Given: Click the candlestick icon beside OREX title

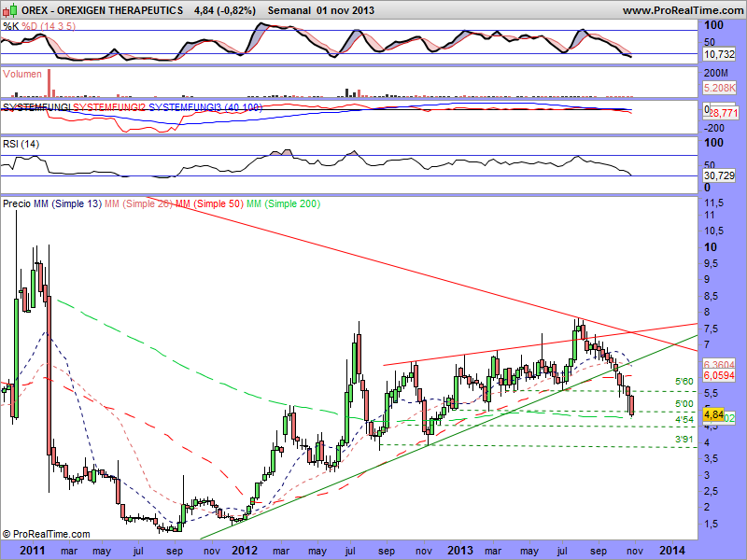Looking at the screenshot, I should [x=10, y=10].
